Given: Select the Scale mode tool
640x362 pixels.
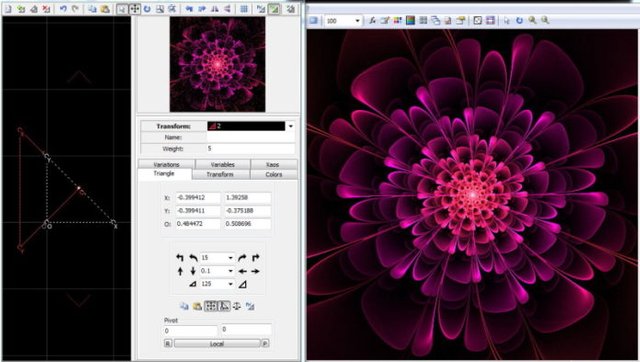Looking at the screenshot, I should tap(160, 9).
